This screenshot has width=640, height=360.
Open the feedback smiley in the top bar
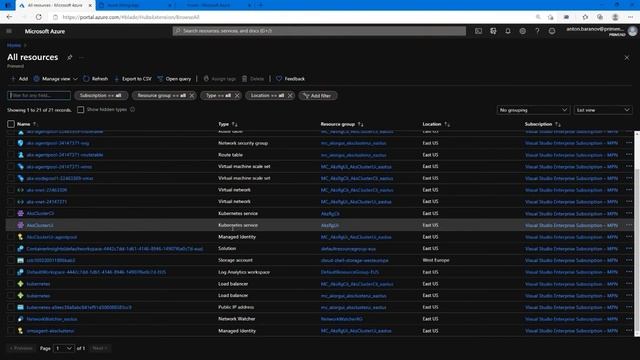pyautogui.click(x=552, y=31)
